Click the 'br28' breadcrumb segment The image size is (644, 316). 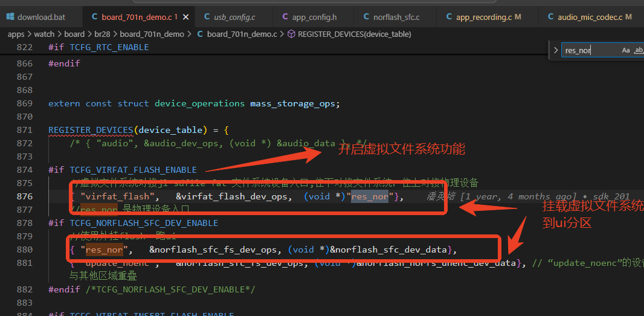click(x=102, y=34)
